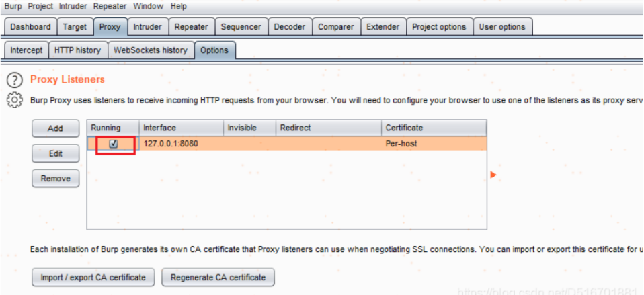Click Import / export CA certificate

tap(93, 278)
